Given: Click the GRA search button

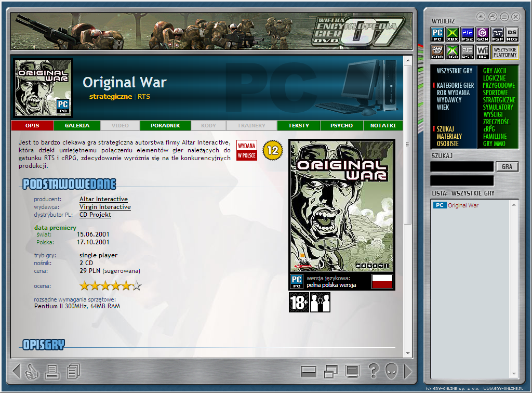Looking at the screenshot, I should point(507,167).
